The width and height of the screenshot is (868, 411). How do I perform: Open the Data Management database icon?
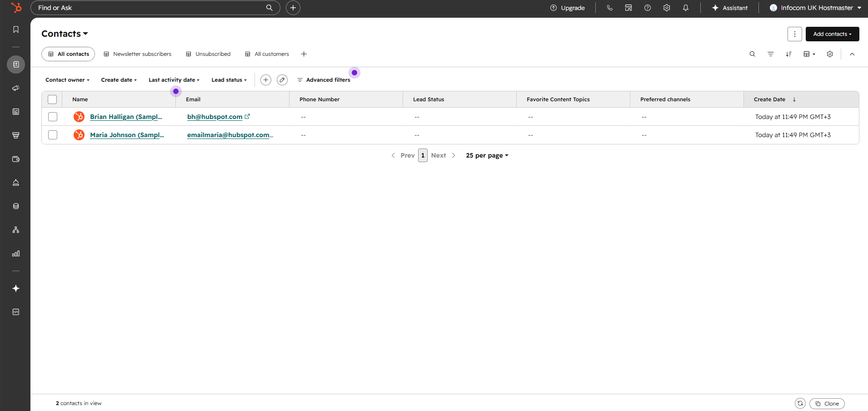point(16,206)
